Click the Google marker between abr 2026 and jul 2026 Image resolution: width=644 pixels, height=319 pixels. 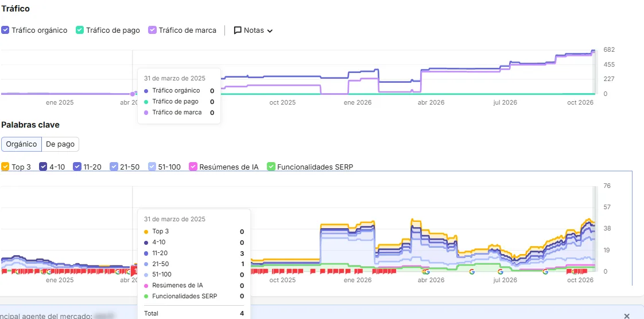(471, 271)
